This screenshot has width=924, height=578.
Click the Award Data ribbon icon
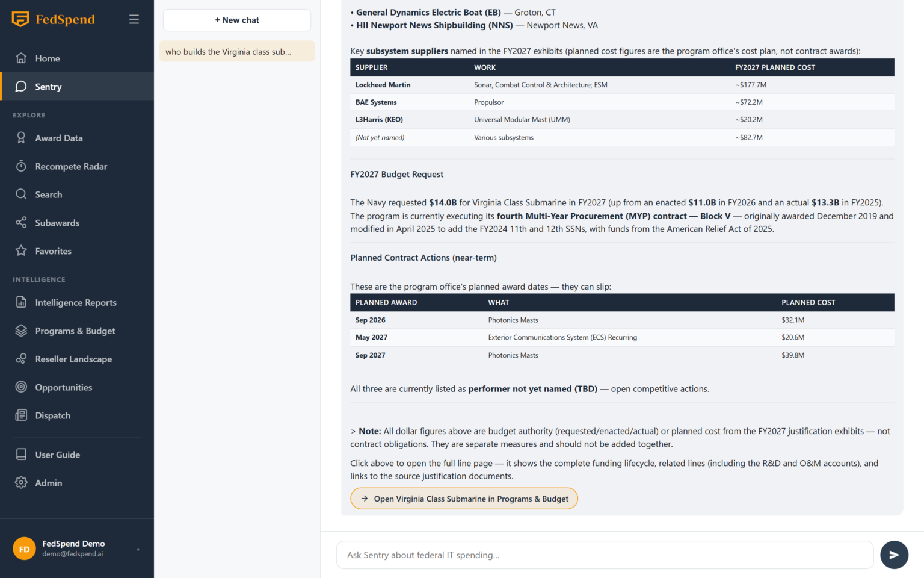21,138
